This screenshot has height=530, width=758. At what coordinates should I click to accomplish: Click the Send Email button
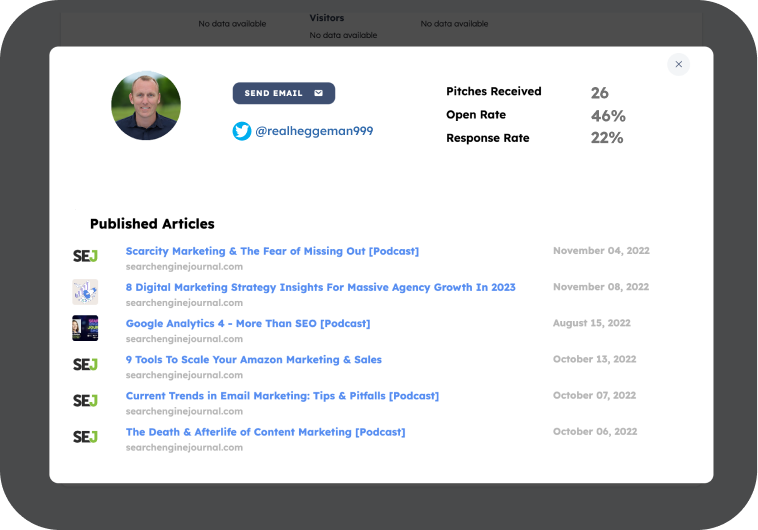pyautogui.click(x=284, y=93)
